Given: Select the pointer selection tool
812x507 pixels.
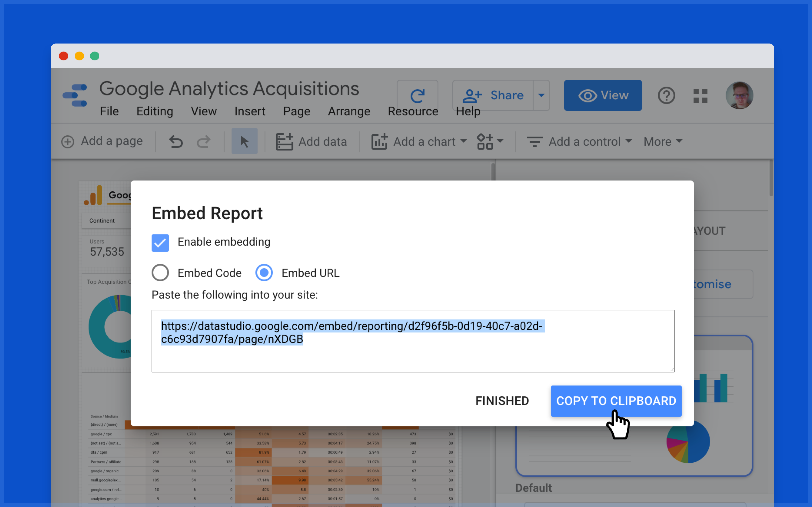Looking at the screenshot, I should (244, 141).
